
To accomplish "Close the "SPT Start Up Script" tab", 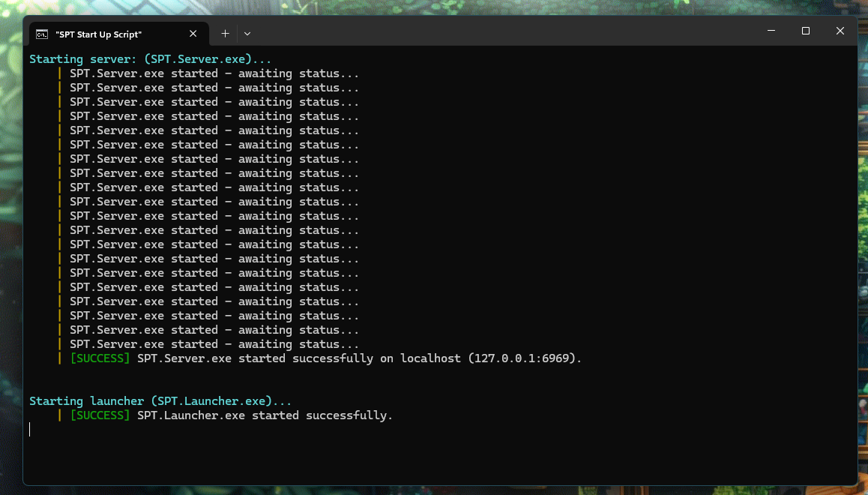I will coord(193,34).
